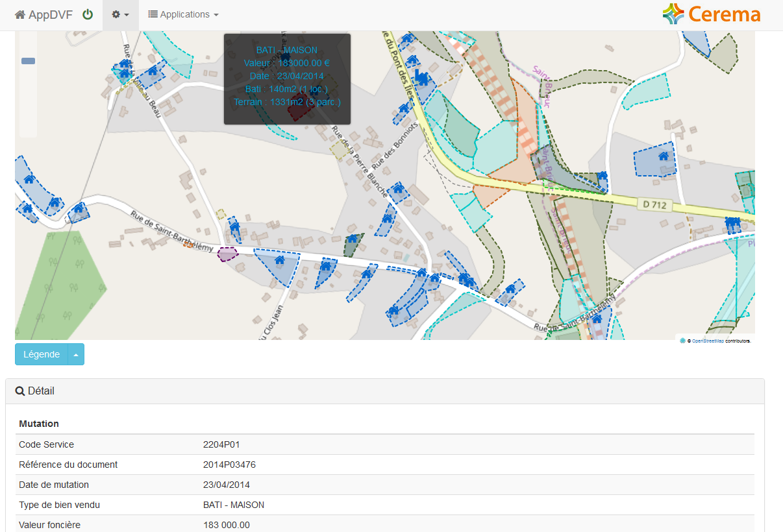
Task: Click the green power logout icon
Action: (88, 14)
